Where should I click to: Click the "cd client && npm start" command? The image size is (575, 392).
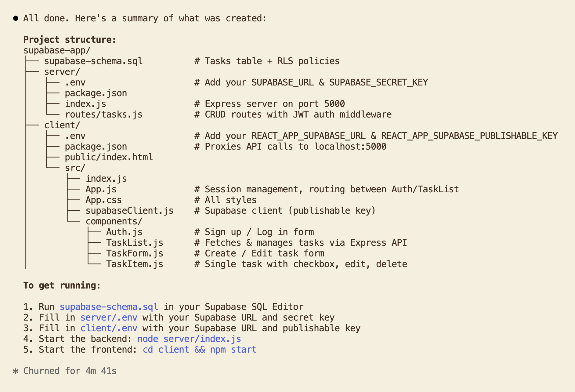[199, 350]
